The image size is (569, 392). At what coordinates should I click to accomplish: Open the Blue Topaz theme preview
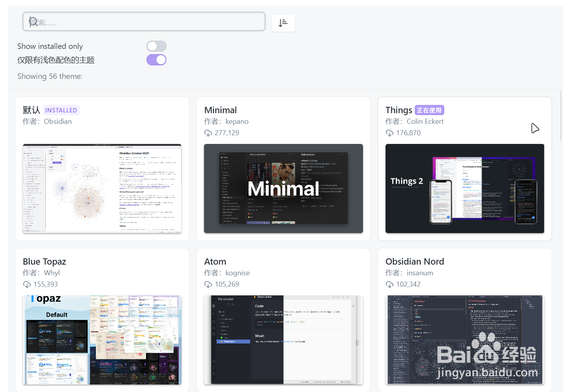pyautogui.click(x=102, y=340)
